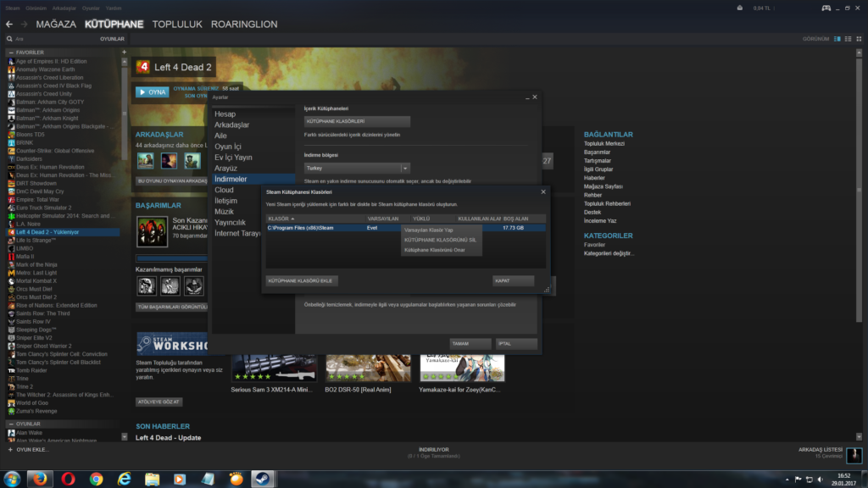Click the OYNA play button
Viewport: 868px width, 488px height.
pos(153,92)
